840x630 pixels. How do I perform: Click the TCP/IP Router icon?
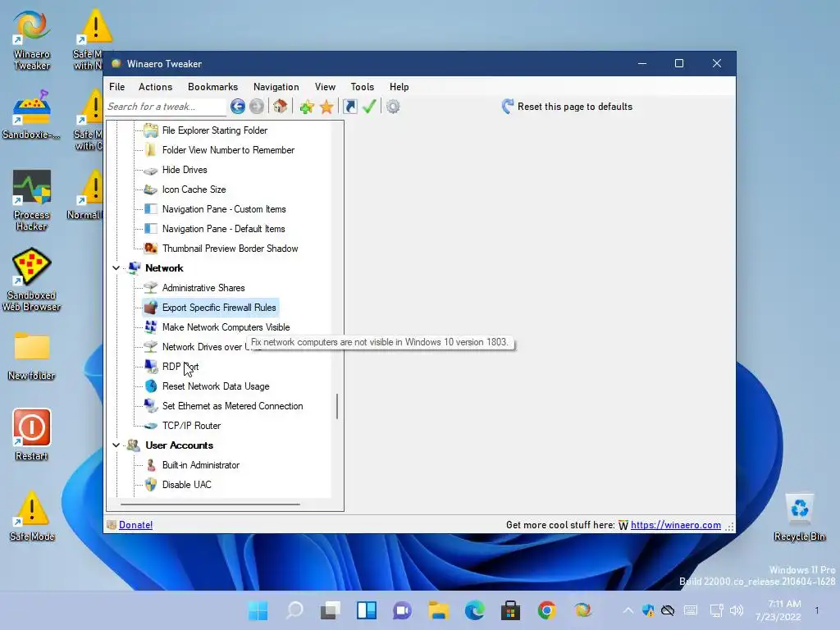[151, 426]
